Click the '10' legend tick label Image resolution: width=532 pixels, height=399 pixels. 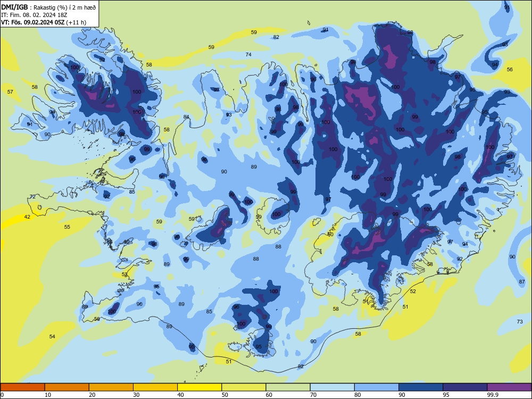[48, 395]
